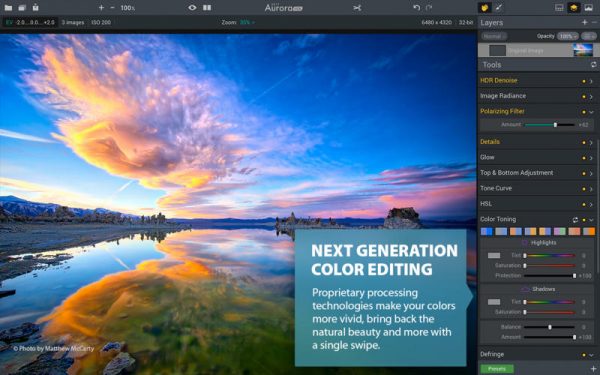
Task: Enable the side-by-side compare view icon
Action: (207, 8)
